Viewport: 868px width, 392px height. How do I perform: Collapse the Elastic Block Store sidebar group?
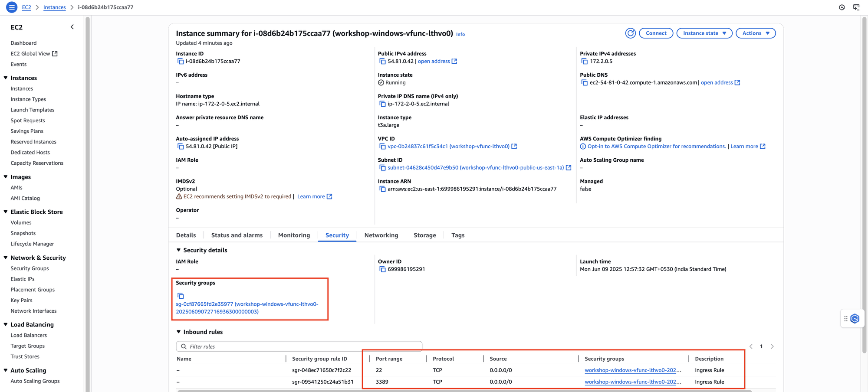click(x=6, y=212)
